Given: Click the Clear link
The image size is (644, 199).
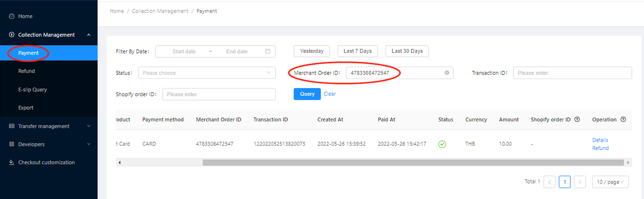Looking at the screenshot, I should tap(330, 94).
